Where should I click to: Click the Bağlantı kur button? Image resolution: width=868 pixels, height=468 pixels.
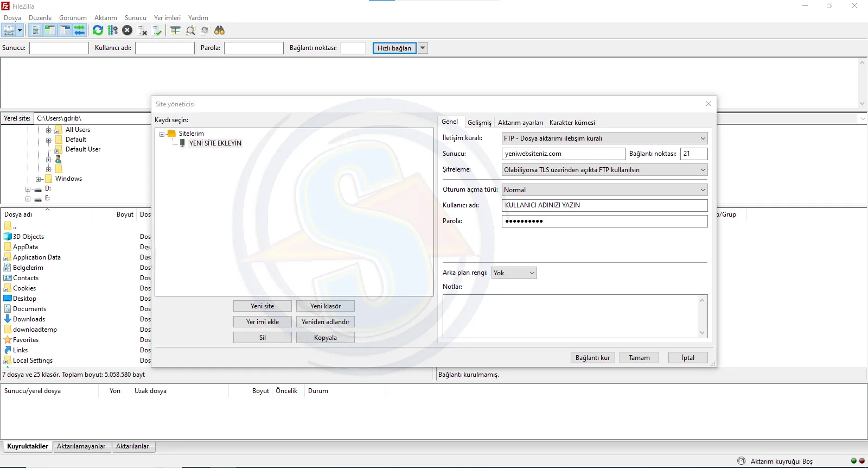click(x=593, y=358)
